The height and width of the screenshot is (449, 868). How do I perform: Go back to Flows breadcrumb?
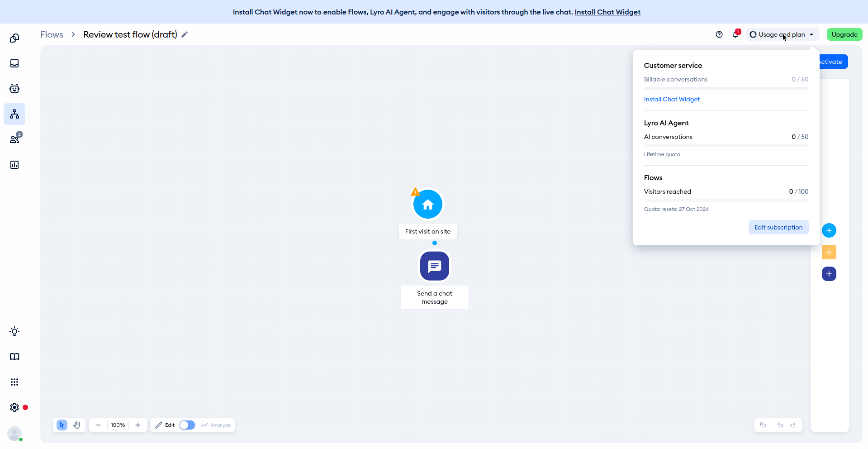pos(52,34)
